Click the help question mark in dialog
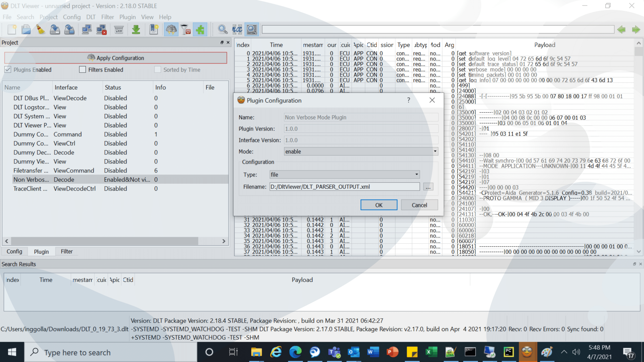The image size is (644, 362). (x=409, y=100)
